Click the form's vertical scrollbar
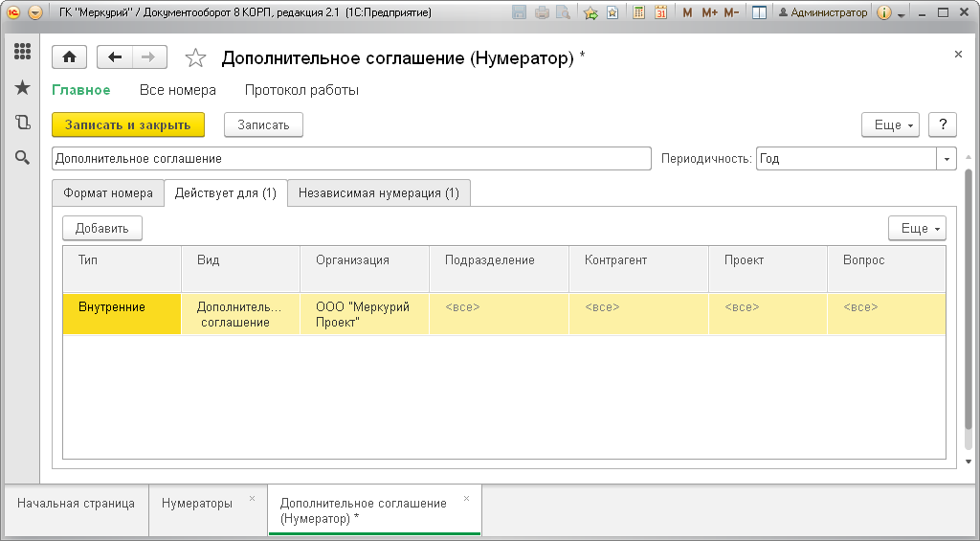 pos(969,301)
